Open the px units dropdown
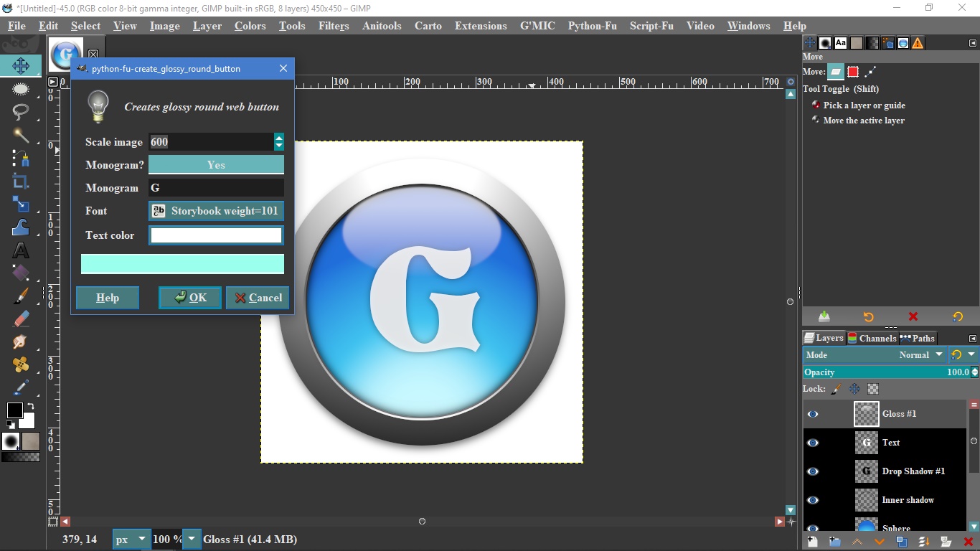Screen dimensions: 980x551 [x=131, y=540]
